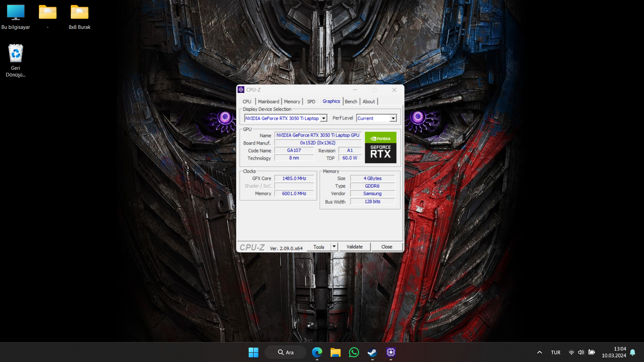The height and width of the screenshot is (362, 644).
Task: Select the Graphics tab
Action: tap(331, 101)
